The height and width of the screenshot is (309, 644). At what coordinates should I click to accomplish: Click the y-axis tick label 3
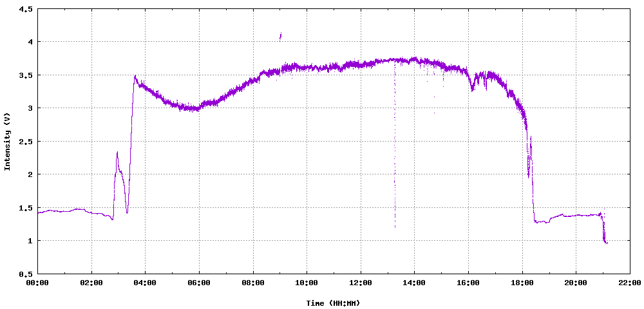30,108
